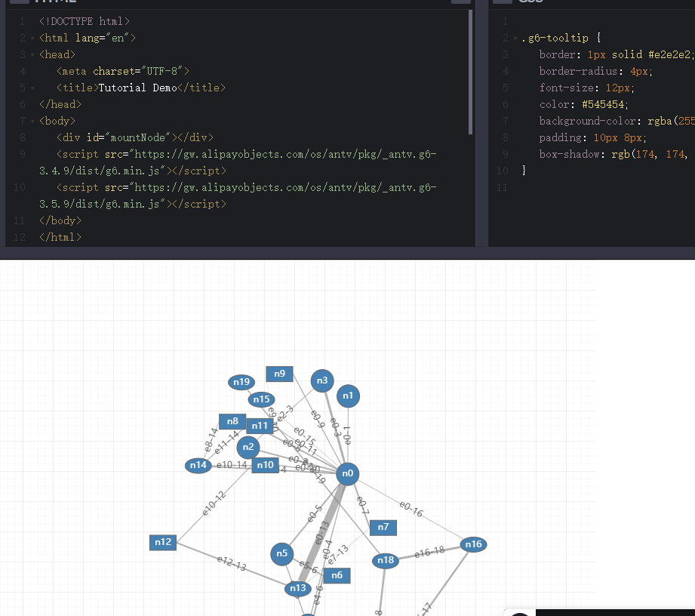
Task: Select ellipse node n19
Action: pos(241,382)
